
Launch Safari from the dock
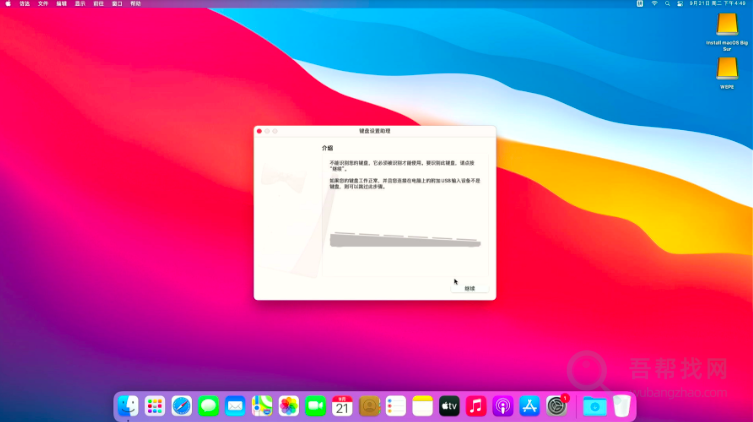pyautogui.click(x=181, y=406)
